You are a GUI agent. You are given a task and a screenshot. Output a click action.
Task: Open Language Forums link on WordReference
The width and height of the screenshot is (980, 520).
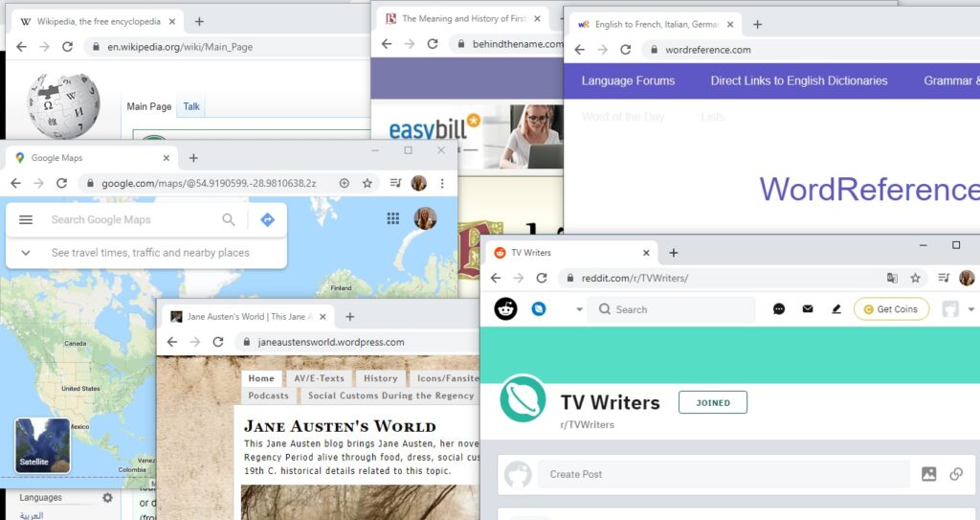click(628, 80)
